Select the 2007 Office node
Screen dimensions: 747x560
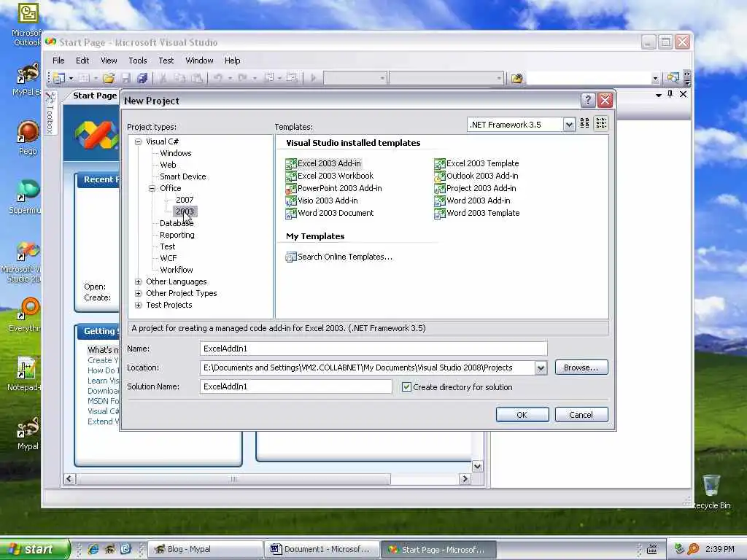click(x=185, y=200)
